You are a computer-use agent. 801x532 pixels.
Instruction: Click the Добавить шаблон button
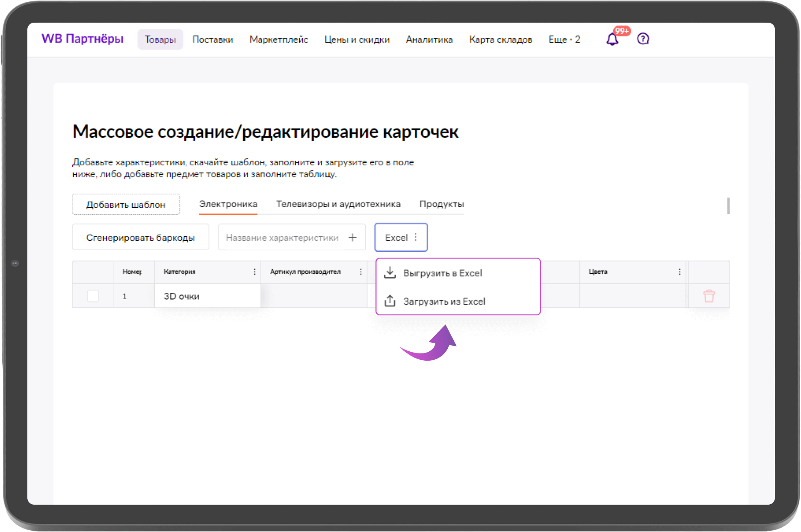(126, 204)
